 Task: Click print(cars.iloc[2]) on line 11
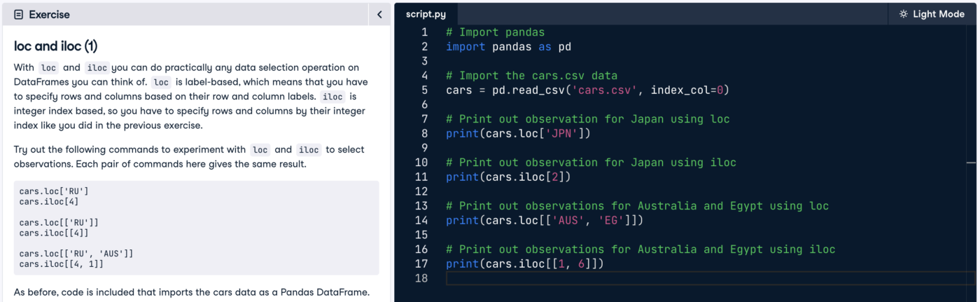(x=509, y=177)
